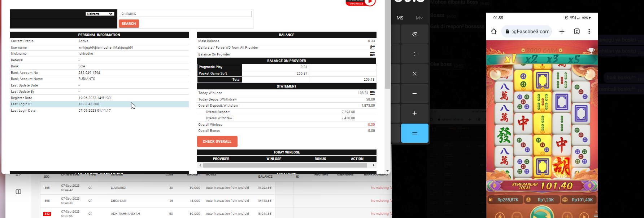Click the Today WinLose horizontal scrollbar
The height and width of the screenshot is (218, 644).
pyautogui.click(x=285, y=165)
